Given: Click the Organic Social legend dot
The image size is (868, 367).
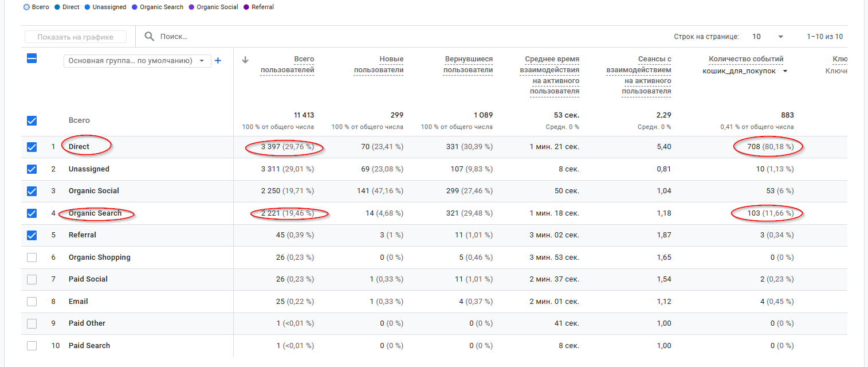Looking at the screenshot, I should [x=191, y=7].
